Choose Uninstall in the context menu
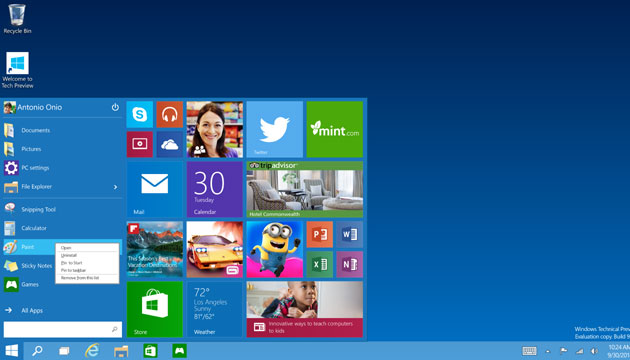 tap(87, 255)
